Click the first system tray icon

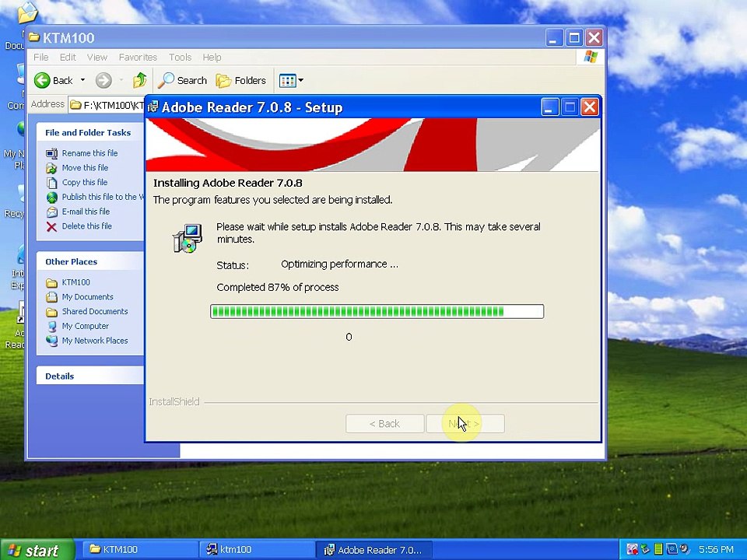(x=632, y=550)
